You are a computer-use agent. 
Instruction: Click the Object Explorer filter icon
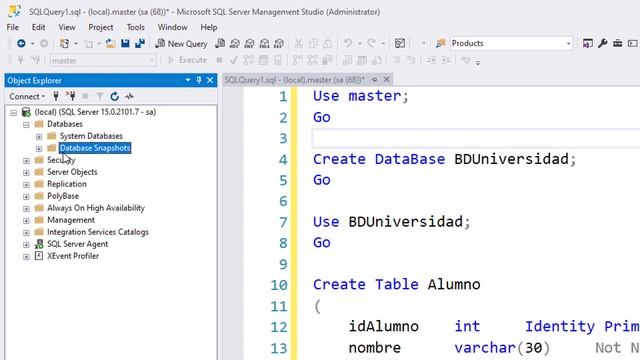pos(100,96)
